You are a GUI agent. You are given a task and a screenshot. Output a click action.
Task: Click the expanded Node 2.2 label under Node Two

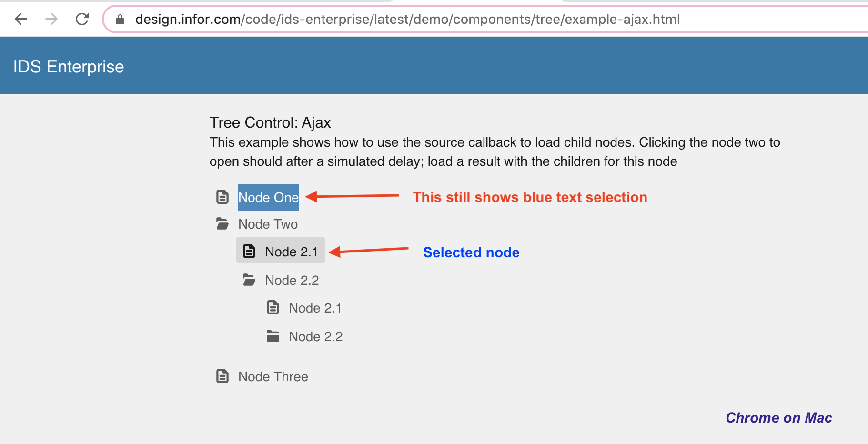tap(292, 280)
